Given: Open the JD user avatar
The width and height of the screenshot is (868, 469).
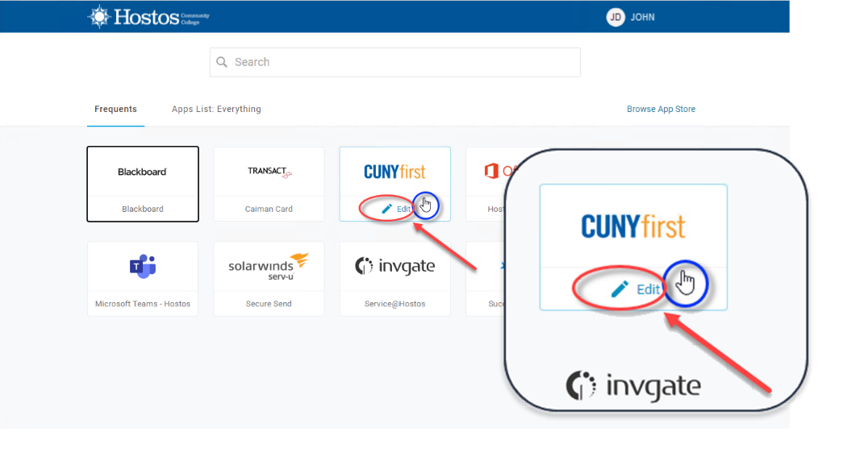Looking at the screenshot, I should [x=615, y=17].
